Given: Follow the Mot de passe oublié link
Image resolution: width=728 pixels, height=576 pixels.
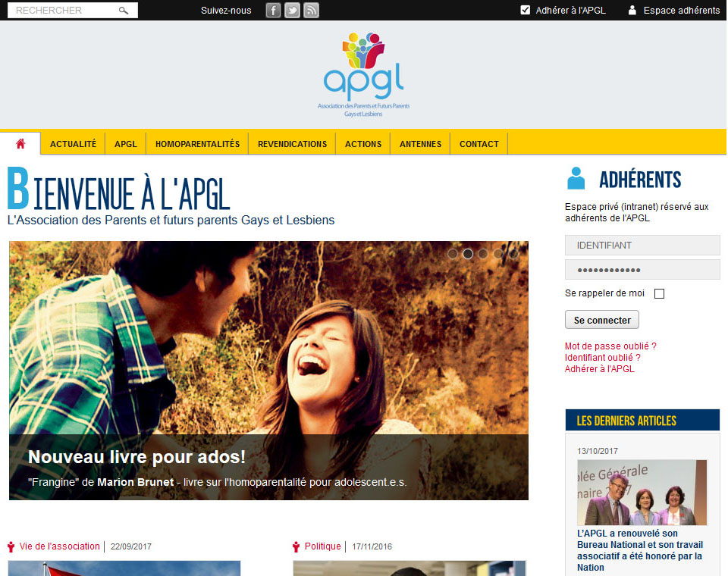Looking at the screenshot, I should (x=610, y=346).
